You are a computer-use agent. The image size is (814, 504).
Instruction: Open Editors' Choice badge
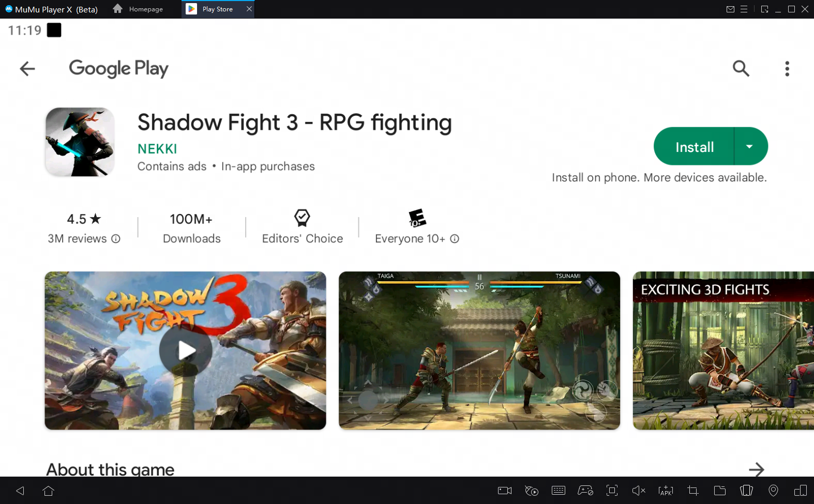pos(302,227)
